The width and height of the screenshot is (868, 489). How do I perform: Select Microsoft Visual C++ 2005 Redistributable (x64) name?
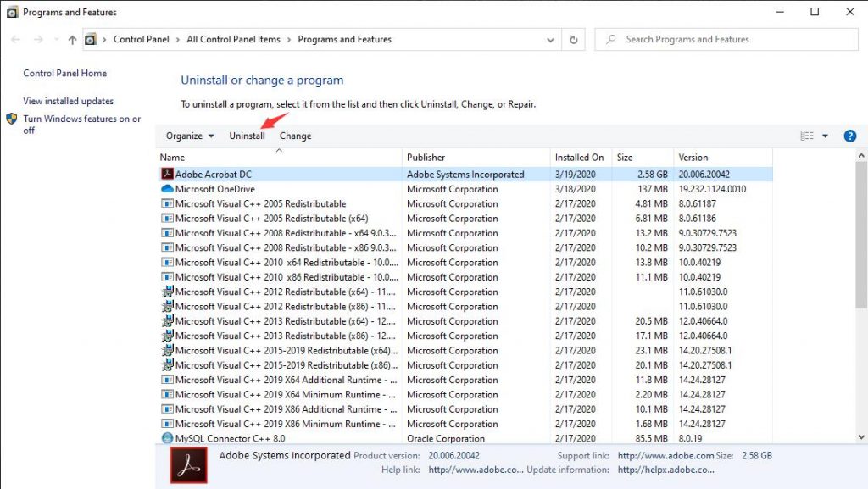(271, 219)
